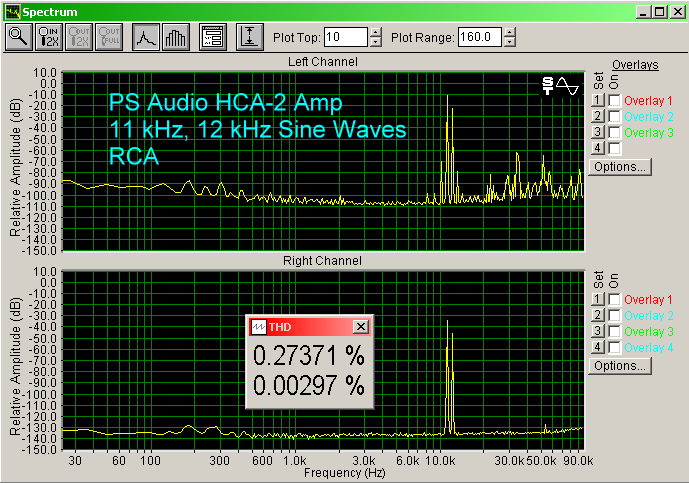Viewport: 689px width, 483px height.
Task: Click the zoom Out Full toolbar button
Action: (107, 37)
